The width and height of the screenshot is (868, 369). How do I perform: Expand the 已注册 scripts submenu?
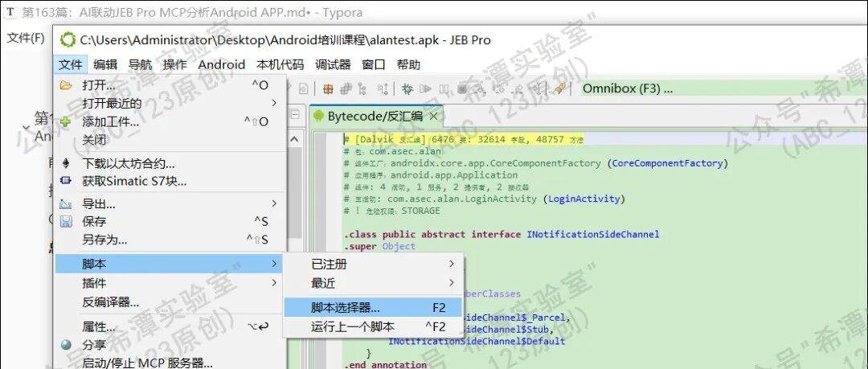(x=374, y=264)
